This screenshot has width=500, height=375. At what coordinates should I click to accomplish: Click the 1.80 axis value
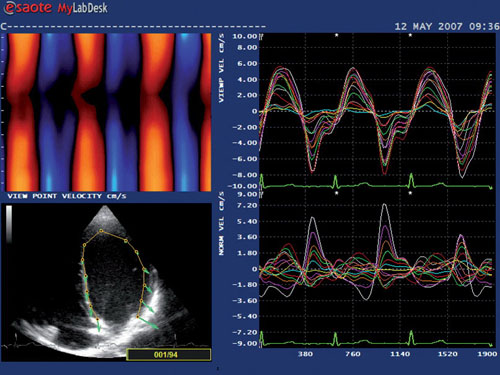tap(247, 253)
